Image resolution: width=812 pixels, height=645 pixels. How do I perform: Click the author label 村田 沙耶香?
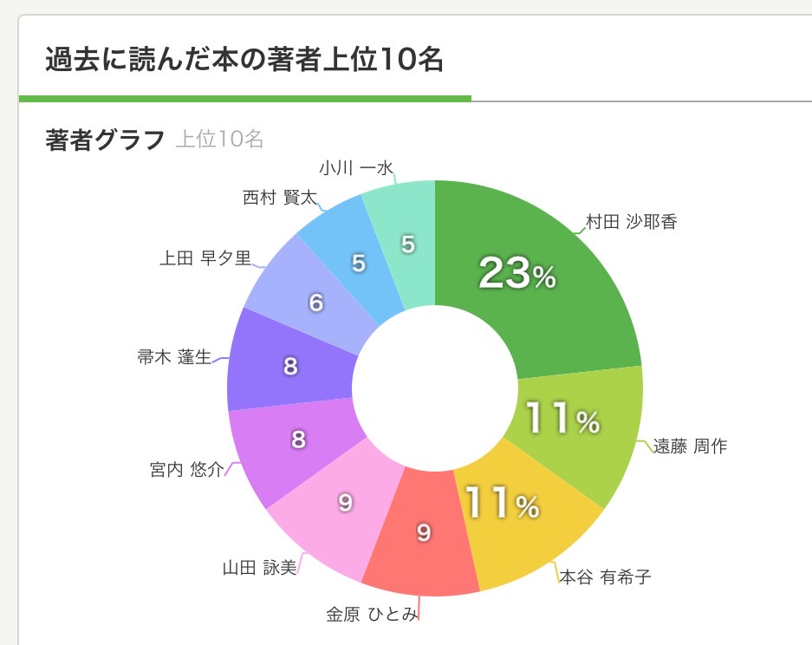coord(631,222)
